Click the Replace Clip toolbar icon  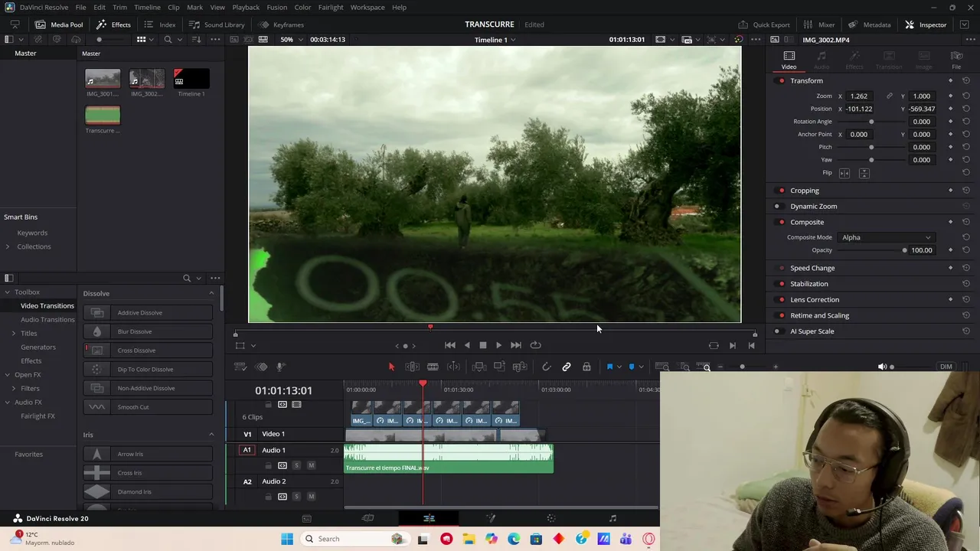click(x=520, y=367)
